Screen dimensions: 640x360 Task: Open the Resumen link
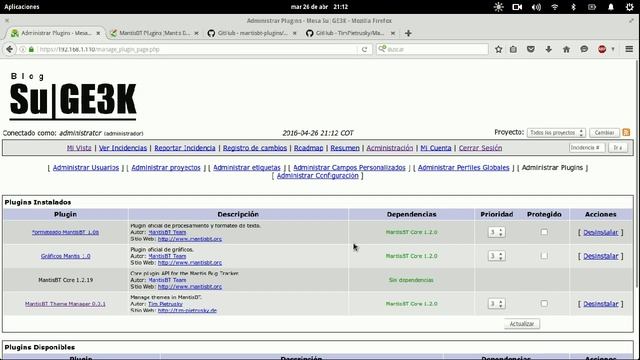345,148
